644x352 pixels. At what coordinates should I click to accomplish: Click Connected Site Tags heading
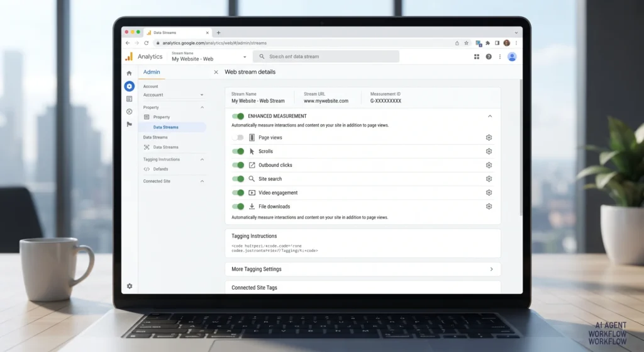pos(254,288)
